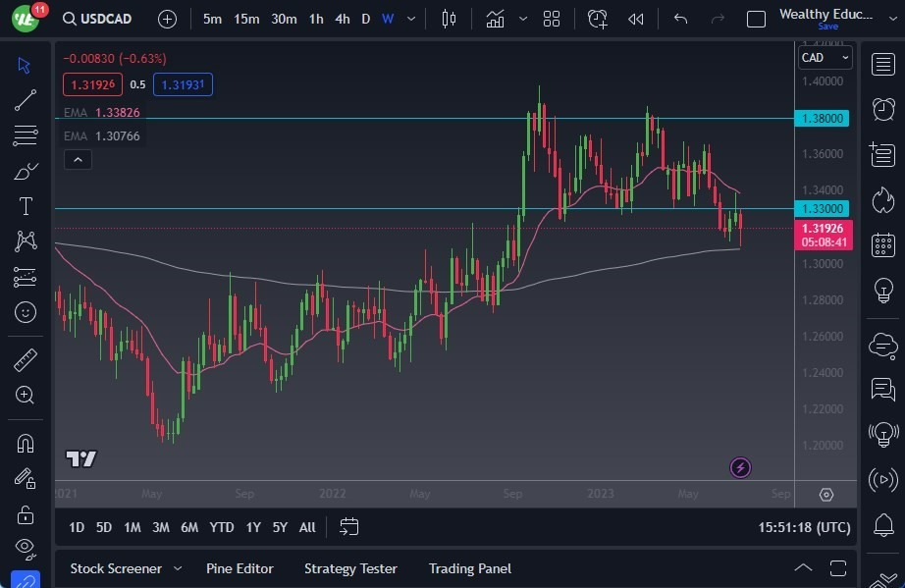Screen dimensions: 905x588
Task: Create a new alert from the top toolbar
Action: point(598,19)
